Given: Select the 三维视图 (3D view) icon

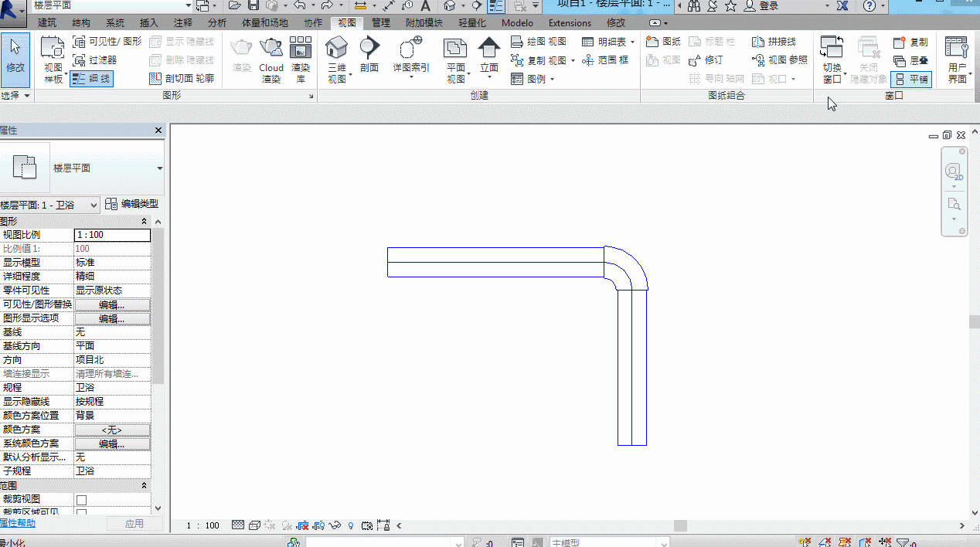Looking at the screenshot, I should click(336, 59).
